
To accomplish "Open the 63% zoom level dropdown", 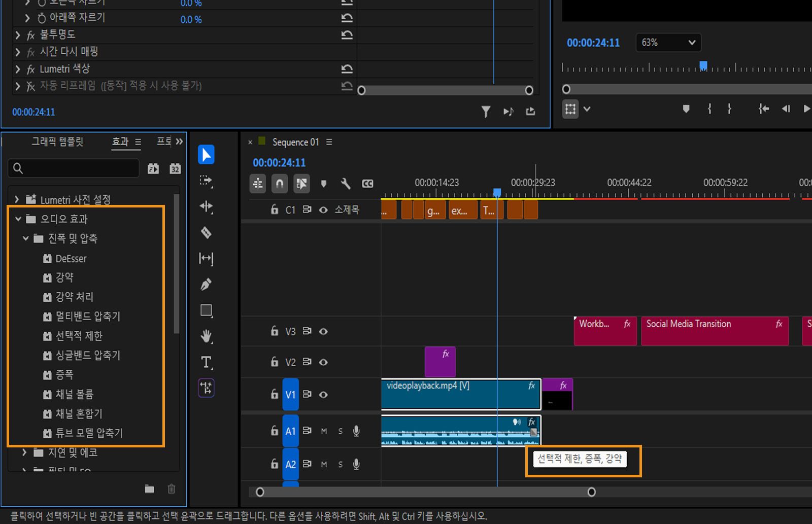I will click(668, 43).
